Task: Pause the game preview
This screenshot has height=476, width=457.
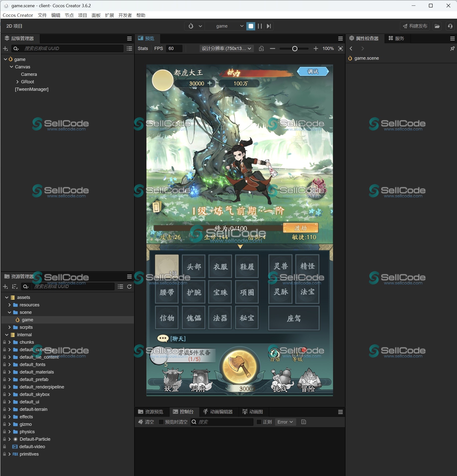Action: (260, 26)
